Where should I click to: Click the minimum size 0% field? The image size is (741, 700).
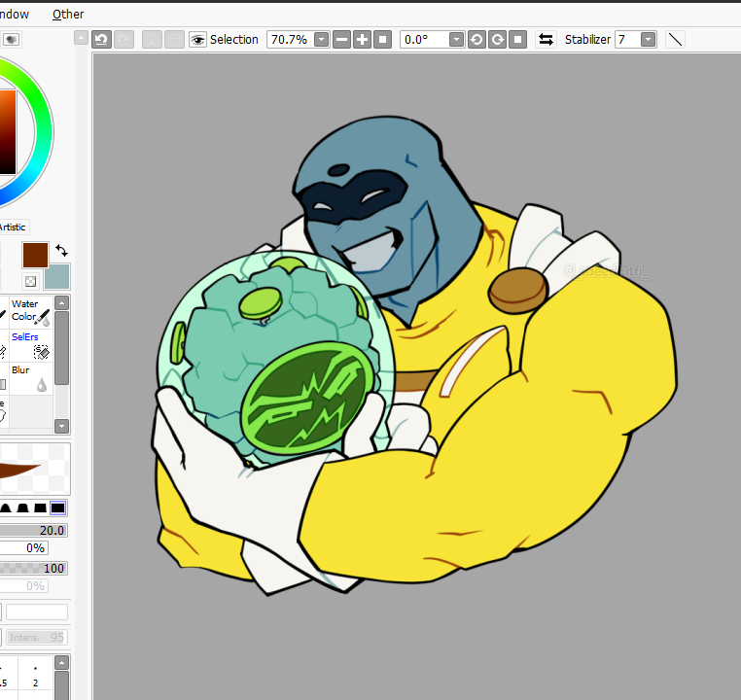click(23, 548)
